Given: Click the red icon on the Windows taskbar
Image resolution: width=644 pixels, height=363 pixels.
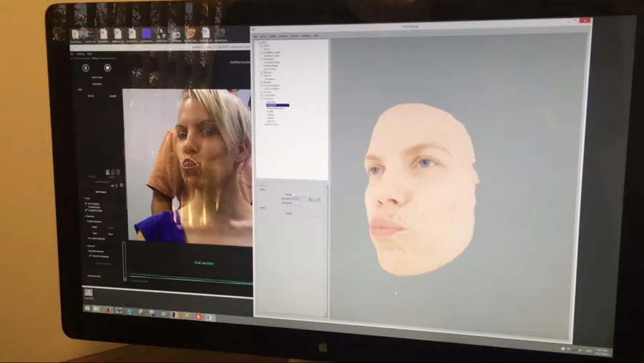Looking at the screenshot, I should pyautogui.click(x=198, y=316).
